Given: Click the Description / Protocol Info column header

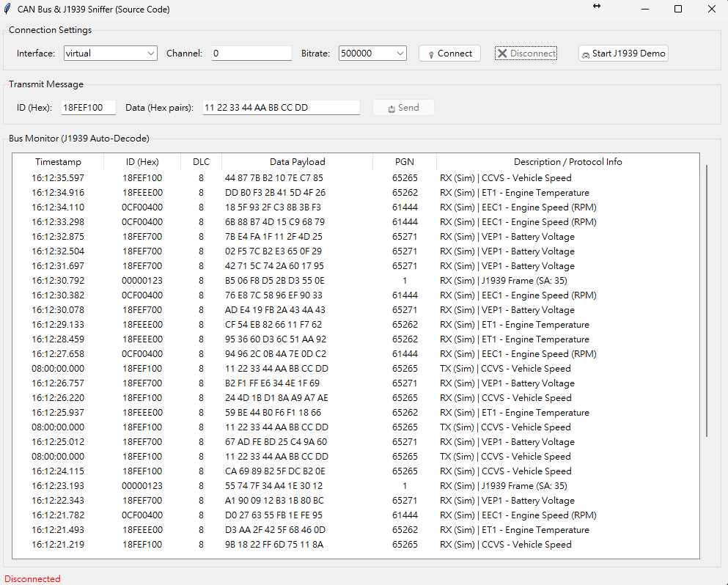Looking at the screenshot, I should 568,162.
